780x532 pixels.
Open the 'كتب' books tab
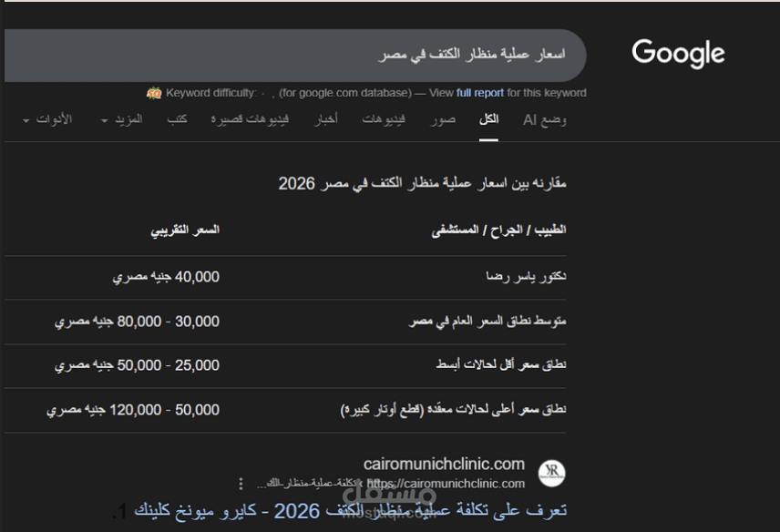pos(177,120)
